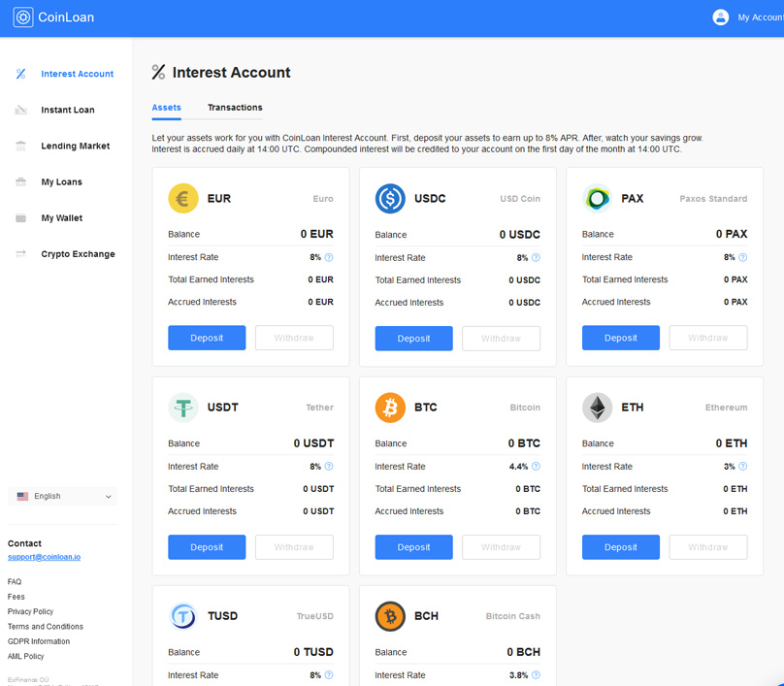The image size is (784, 686).
Task: Click the Instant Loan sidebar icon
Action: (20, 110)
